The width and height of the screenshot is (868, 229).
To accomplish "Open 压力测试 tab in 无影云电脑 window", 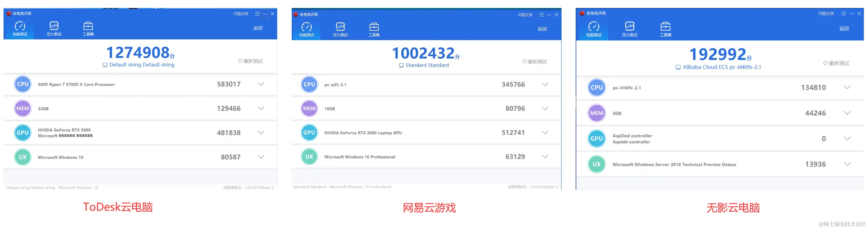I will [629, 29].
